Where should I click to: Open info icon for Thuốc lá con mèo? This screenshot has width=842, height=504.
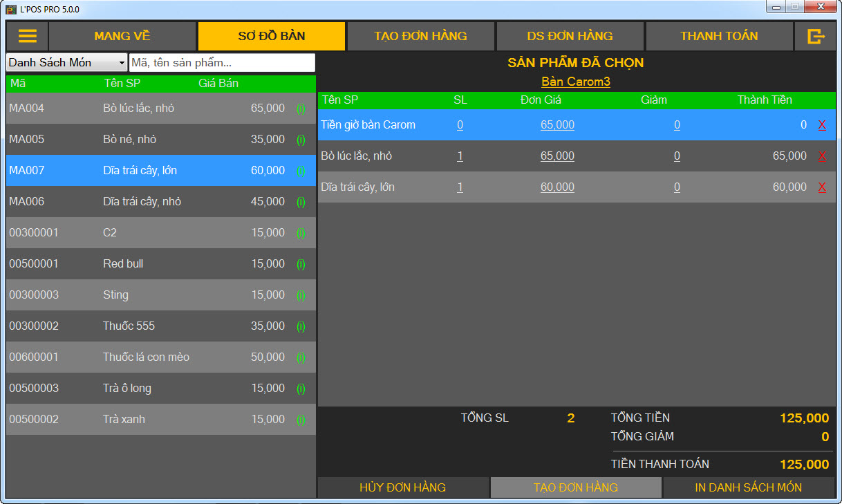[x=301, y=357]
